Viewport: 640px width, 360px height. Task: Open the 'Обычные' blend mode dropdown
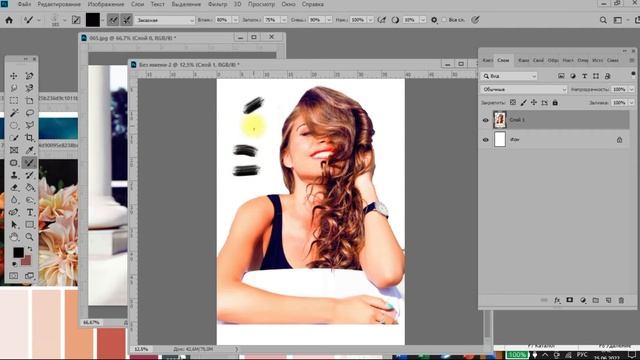(x=524, y=89)
